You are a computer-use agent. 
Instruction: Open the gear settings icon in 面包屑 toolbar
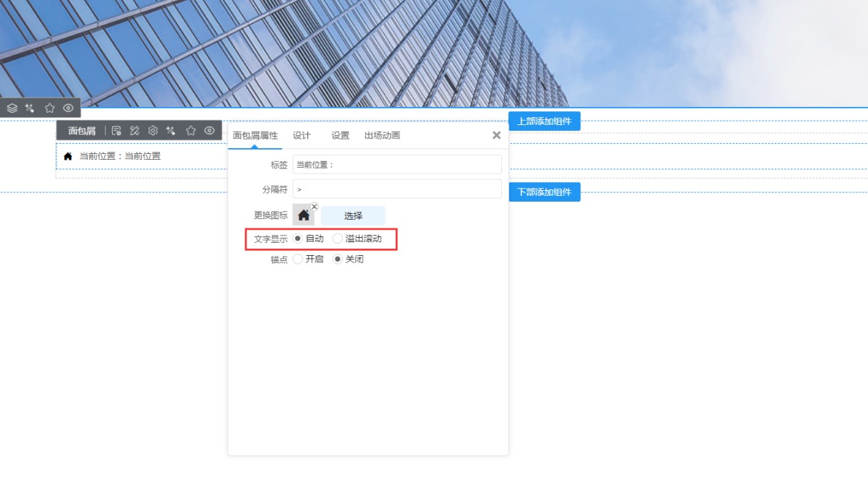153,131
